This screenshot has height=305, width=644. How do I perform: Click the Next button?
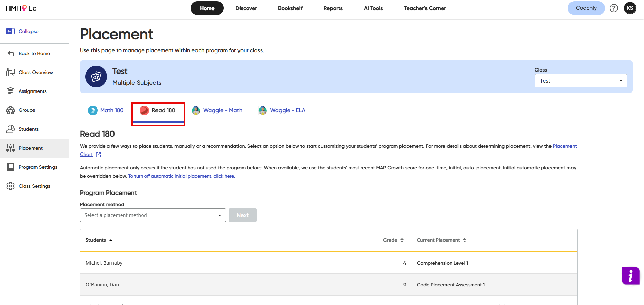[243, 215]
